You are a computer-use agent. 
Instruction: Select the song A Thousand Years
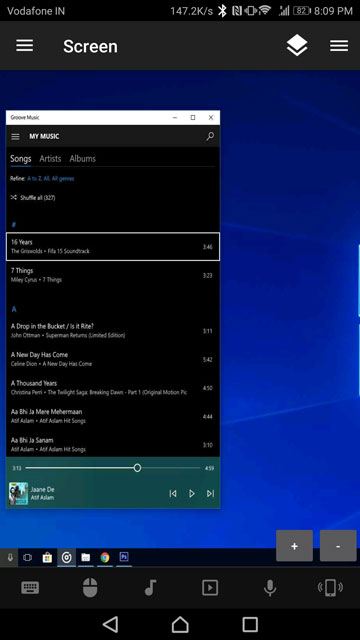click(x=113, y=388)
